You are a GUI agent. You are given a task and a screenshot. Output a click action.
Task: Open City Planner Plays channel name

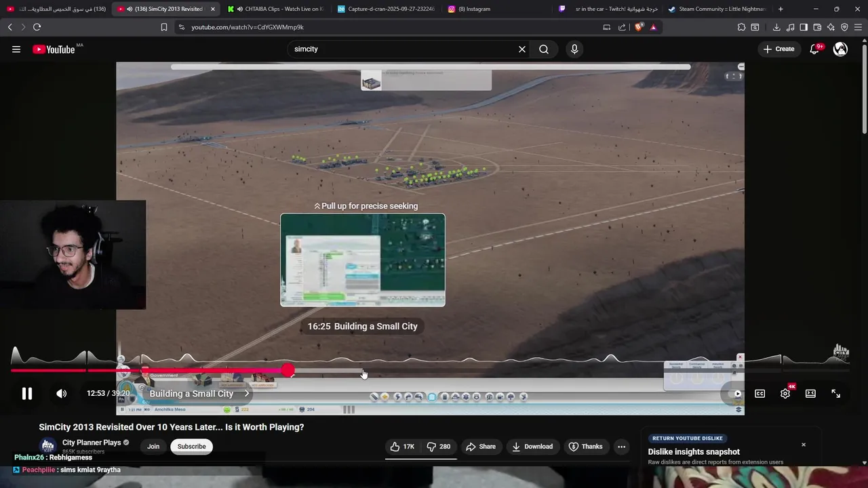(92, 443)
